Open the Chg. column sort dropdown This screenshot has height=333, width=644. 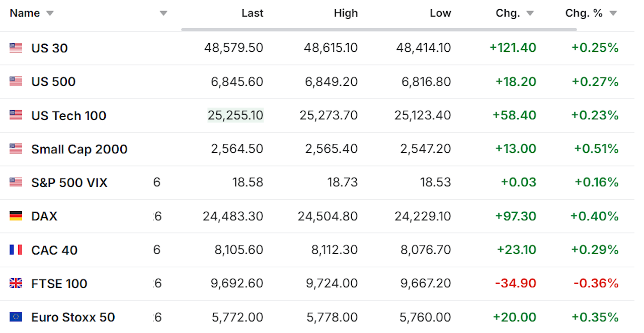click(x=530, y=14)
